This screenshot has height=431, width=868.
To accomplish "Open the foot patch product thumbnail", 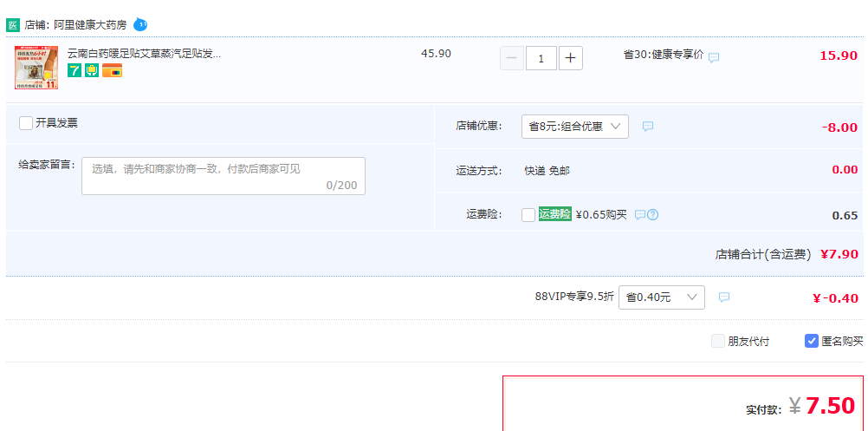I will coord(36,68).
